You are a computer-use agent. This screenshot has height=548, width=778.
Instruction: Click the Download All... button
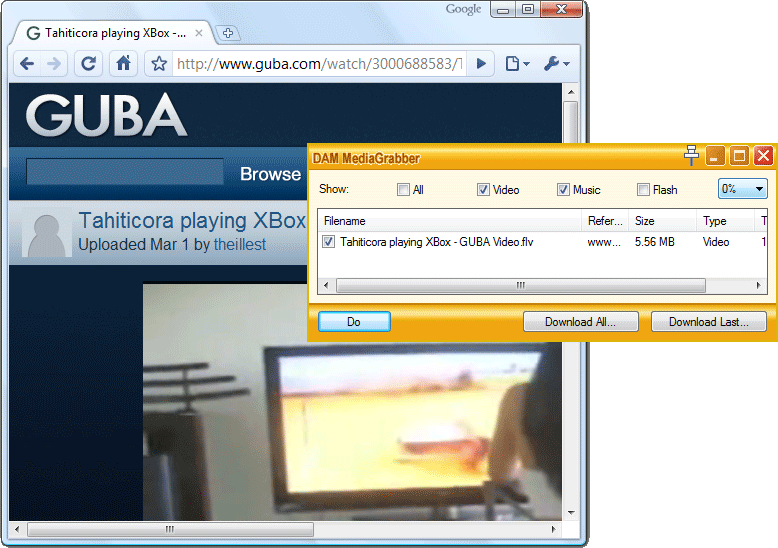click(x=581, y=322)
